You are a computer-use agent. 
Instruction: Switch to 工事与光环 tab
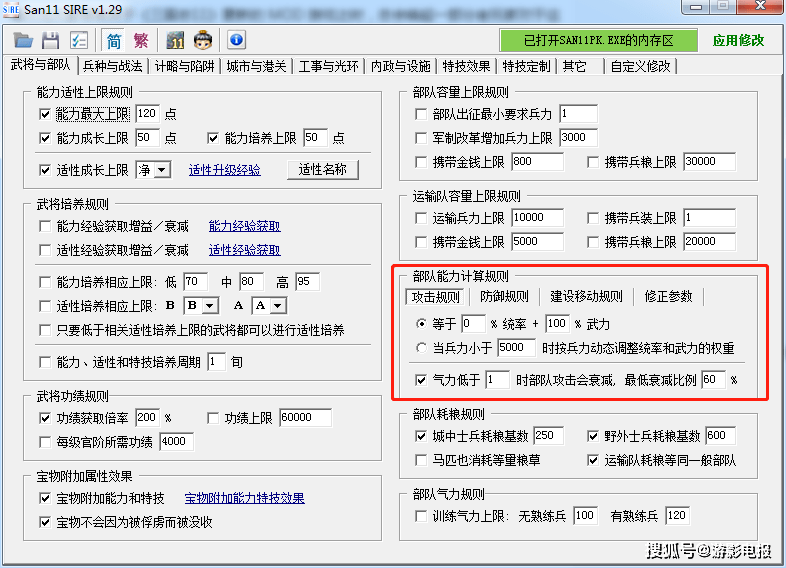[x=328, y=66]
